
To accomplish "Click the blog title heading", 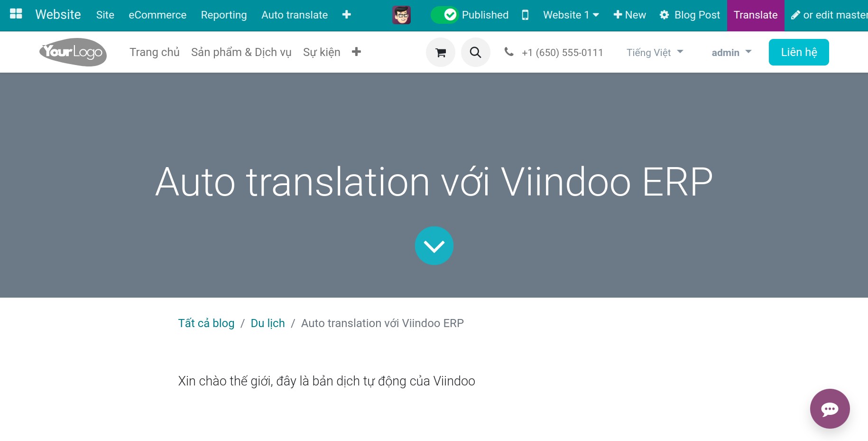I will 434,182.
